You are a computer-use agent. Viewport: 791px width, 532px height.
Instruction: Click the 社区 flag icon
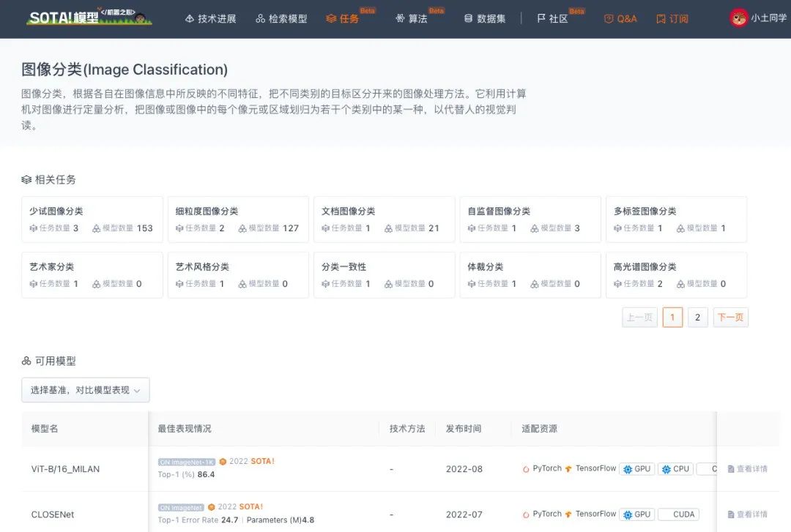[541, 18]
